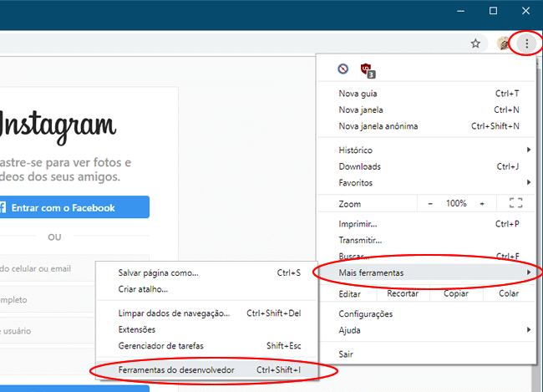Click the Instagram logo
Screen dimensions: 543x392
tap(57, 126)
